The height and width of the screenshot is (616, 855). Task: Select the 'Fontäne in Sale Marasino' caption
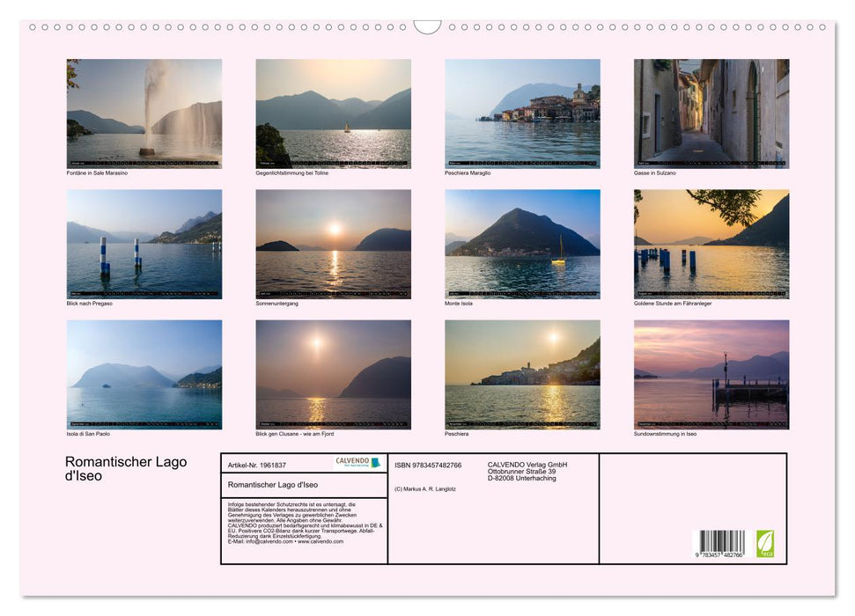pyautogui.click(x=97, y=172)
